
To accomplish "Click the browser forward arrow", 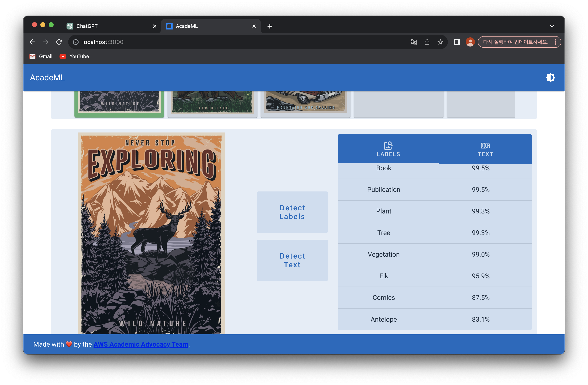I will tap(46, 42).
